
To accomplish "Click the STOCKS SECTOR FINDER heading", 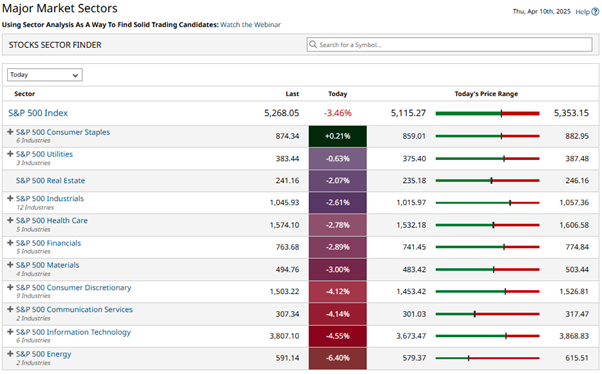I will point(55,45).
